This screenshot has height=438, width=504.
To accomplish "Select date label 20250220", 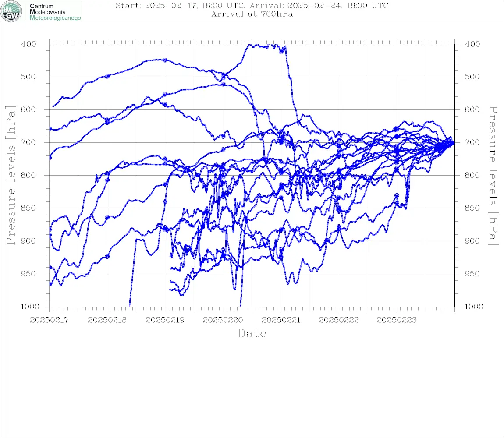I will coord(223,320).
